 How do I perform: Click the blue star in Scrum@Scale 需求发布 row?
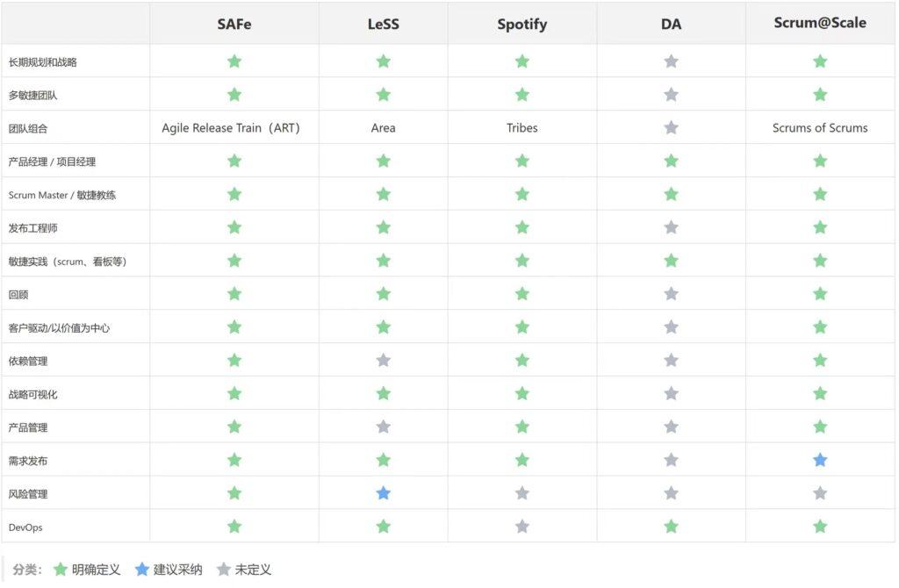click(820, 460)
